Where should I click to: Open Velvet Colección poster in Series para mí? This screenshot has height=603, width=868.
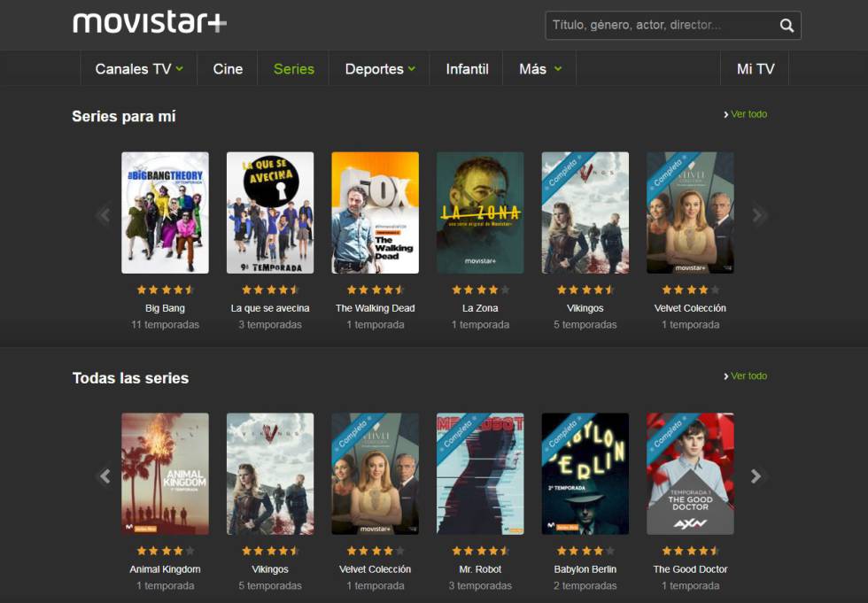(690, 213)
